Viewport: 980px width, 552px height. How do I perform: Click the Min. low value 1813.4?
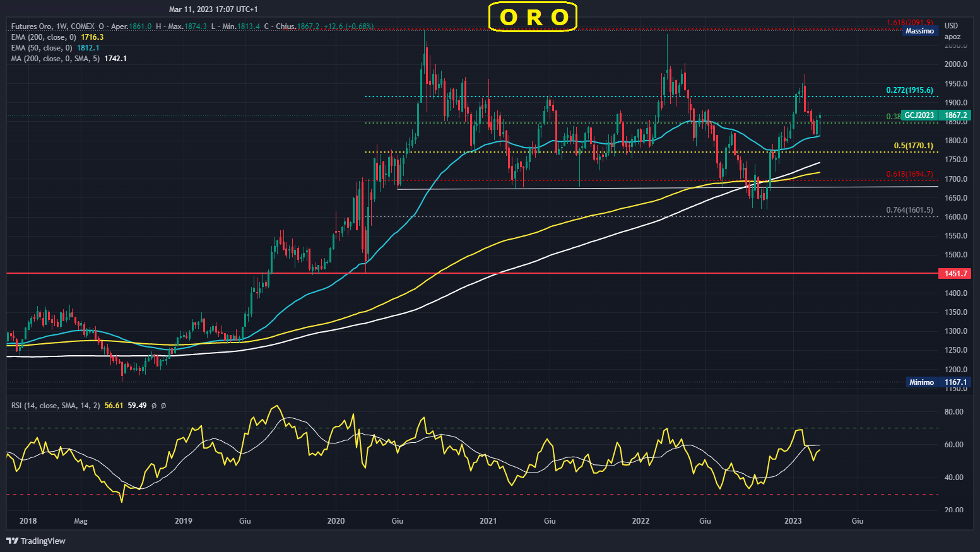[x=249, y=26]
